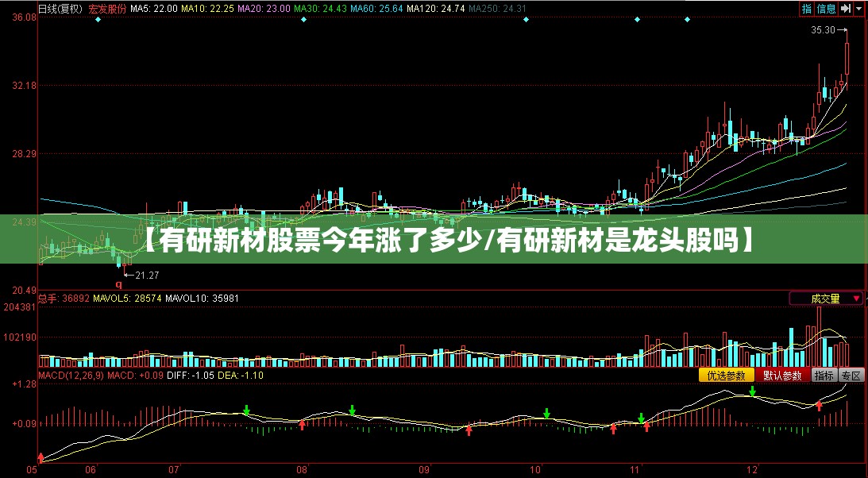868x478 pixels.
Task: Click the cyan diamond marker above month 10
Action: (x=526, y=19)
